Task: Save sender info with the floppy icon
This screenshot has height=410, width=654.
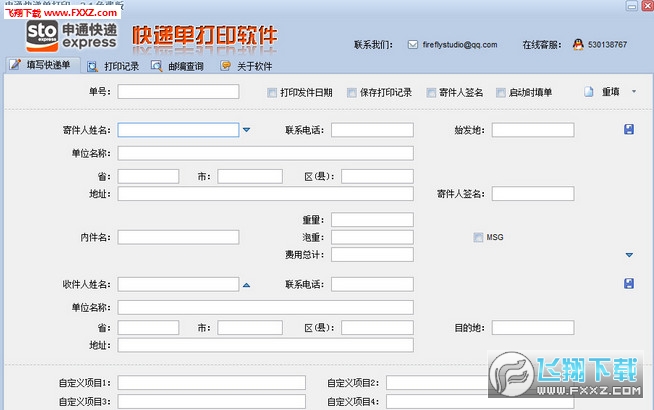Action: coord(629,129)
